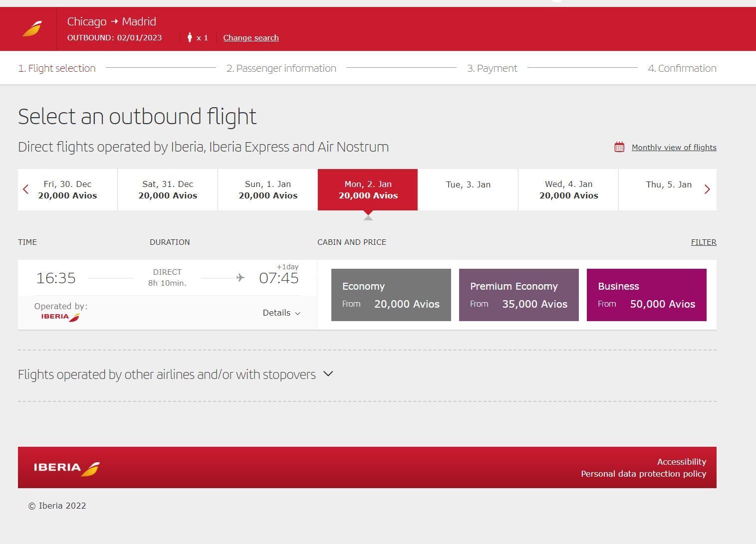The height and width of the screenshot is (544, 756).
Task: Click the Iberia operator logo under flight
Action: [x=60, y=317]
